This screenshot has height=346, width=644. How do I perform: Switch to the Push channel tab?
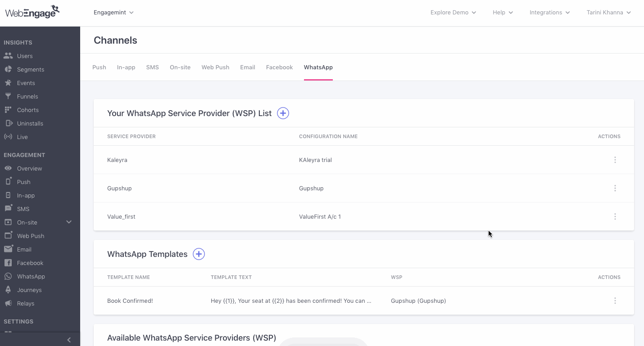(x=99, y=67)
